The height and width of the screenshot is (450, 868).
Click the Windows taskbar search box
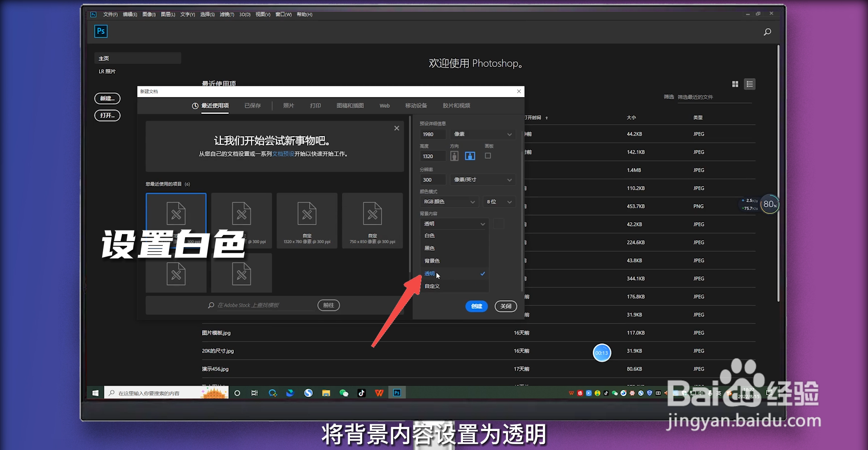pos(166,393)
